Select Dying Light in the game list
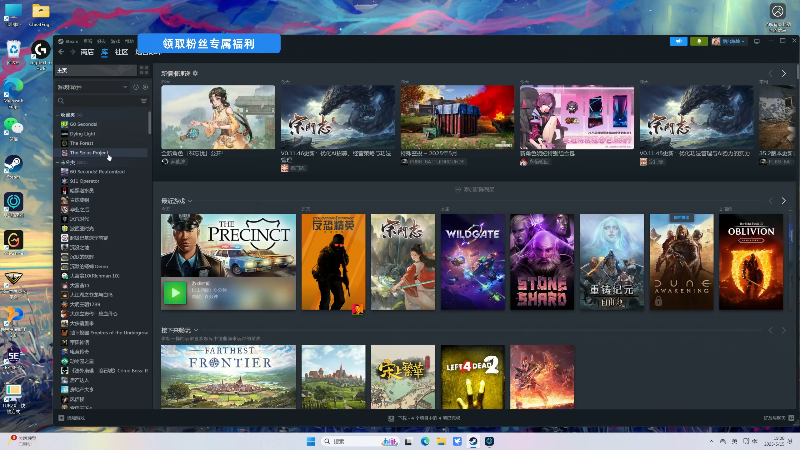Screen dimensions: 800x450 [82, 134]
